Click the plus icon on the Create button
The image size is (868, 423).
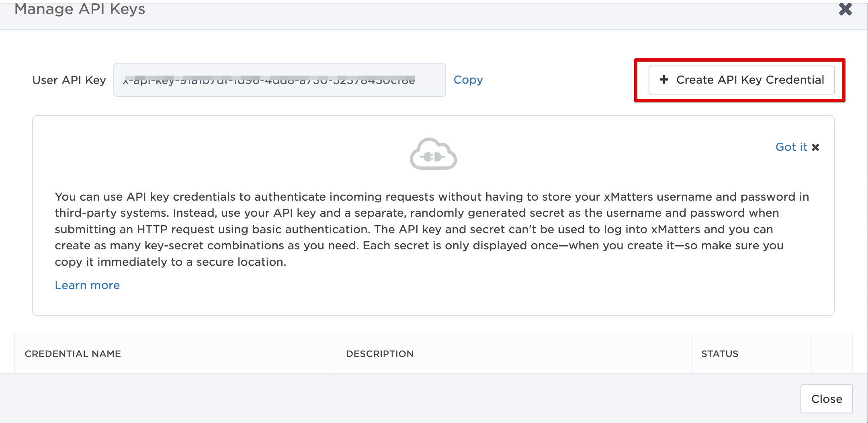click(x=664, y=80)
